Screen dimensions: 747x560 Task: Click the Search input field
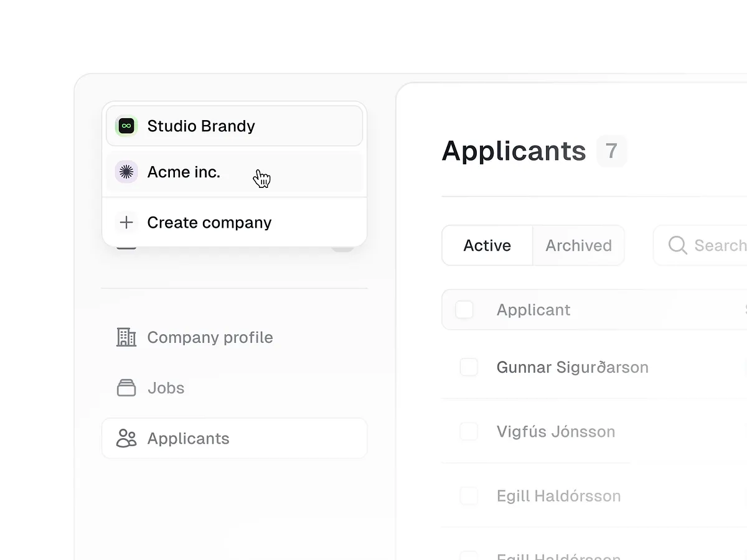pyautogui.click(x=716, y=245)
